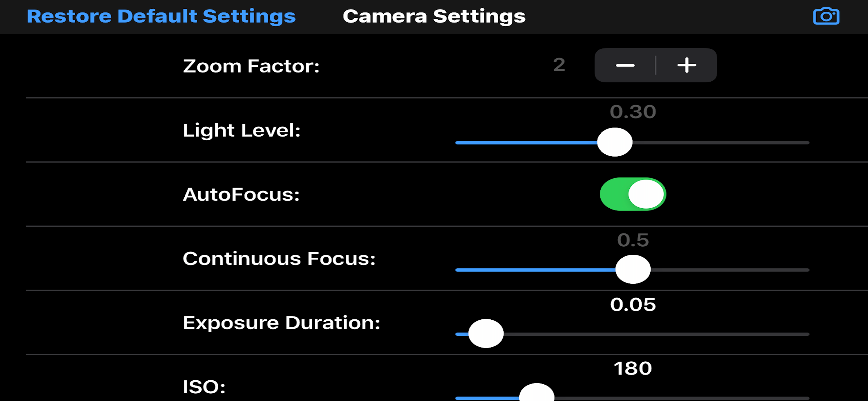This screenshot has width=868, height=401.
Task: Click the Exposure Duration value 0.05
Action: click(633, 305)
